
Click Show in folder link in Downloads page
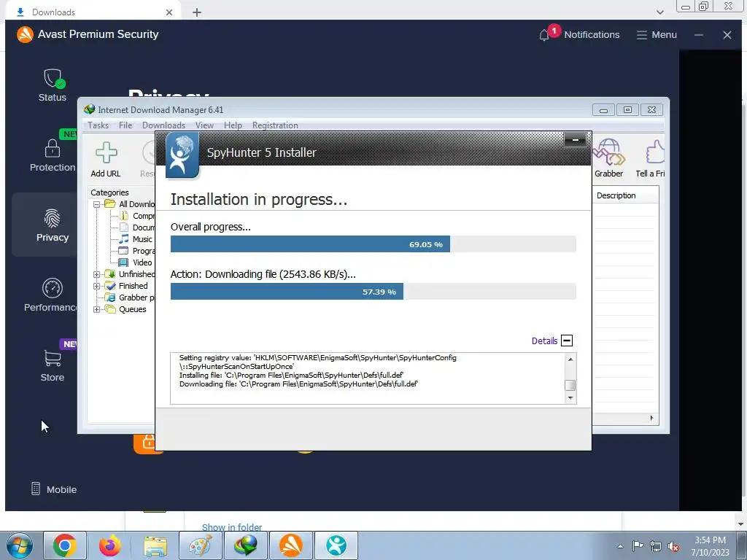click(232, 526)
